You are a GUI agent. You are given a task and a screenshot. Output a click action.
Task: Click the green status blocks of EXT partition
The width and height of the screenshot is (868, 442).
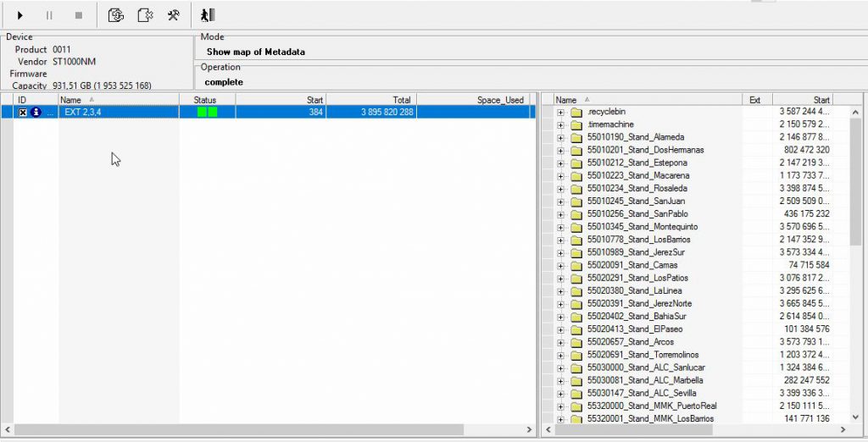[207, 112]
